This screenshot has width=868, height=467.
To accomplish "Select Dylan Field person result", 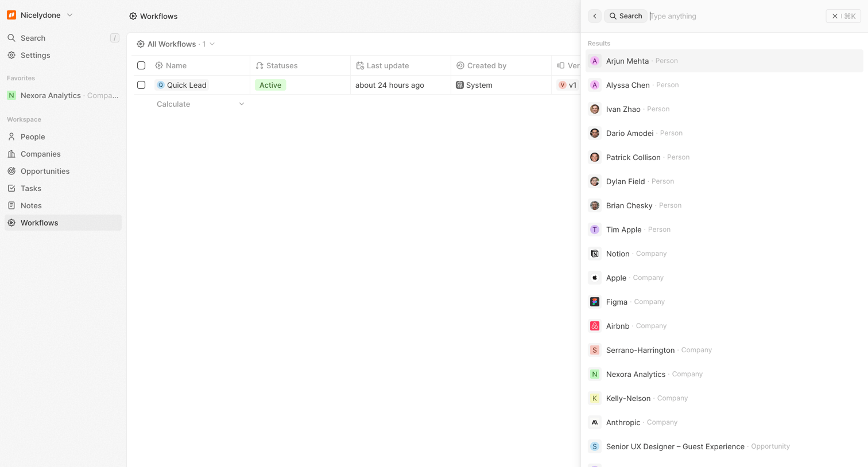I will [x=724, y=181].
